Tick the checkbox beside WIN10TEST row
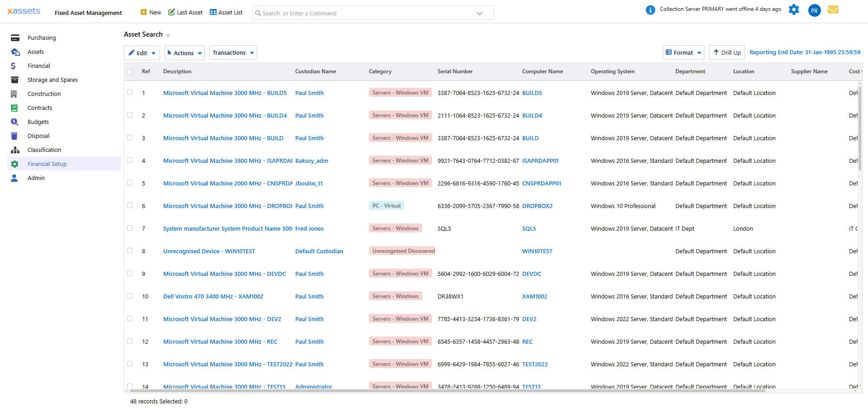The image size is (868, 412). [x=130, y=251]
